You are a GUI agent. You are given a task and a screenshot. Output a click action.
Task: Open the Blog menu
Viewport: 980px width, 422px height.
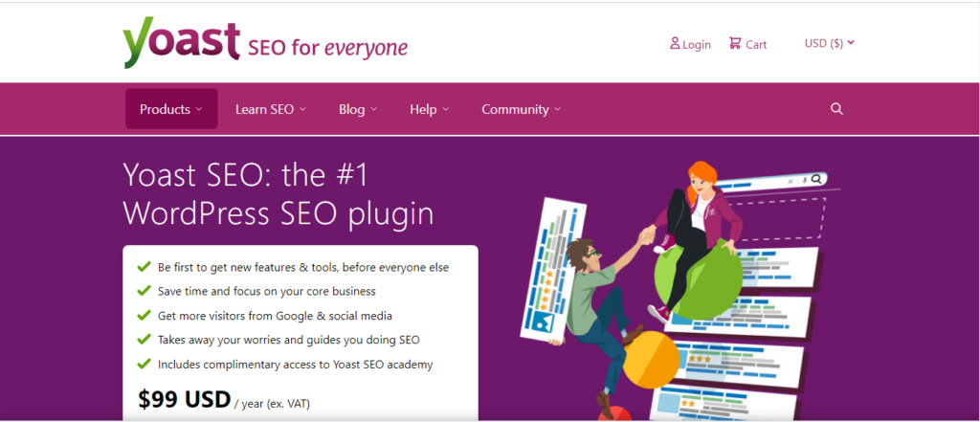358,109
